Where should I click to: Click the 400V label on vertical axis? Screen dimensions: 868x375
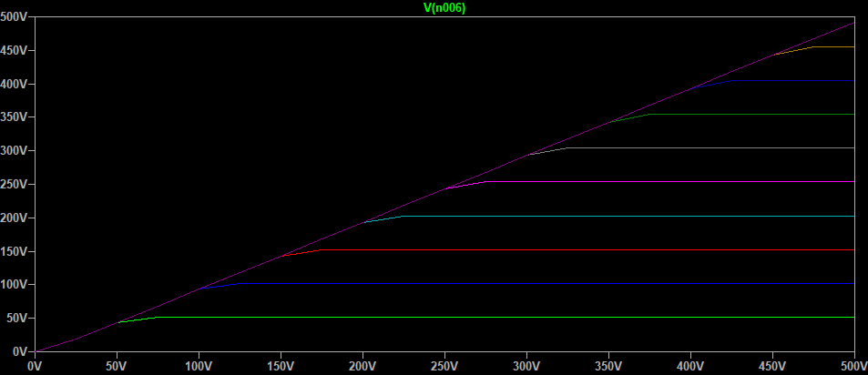[x=14, y=84]
